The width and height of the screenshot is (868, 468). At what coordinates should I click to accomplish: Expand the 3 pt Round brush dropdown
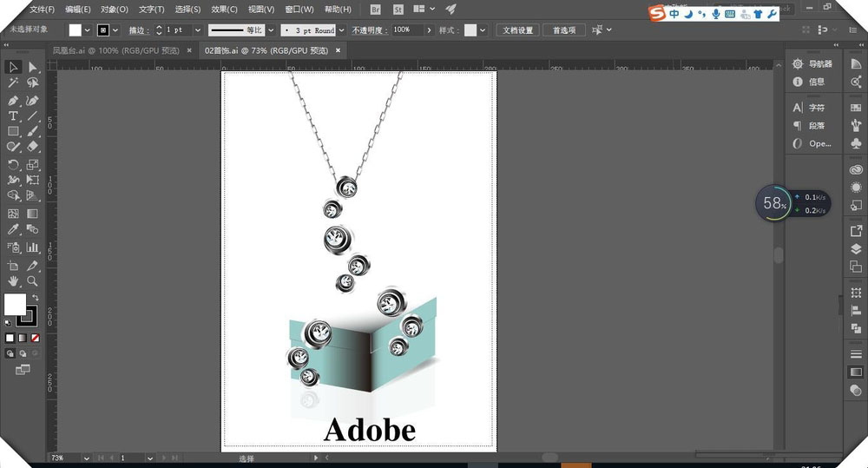[x=341, y=30]
